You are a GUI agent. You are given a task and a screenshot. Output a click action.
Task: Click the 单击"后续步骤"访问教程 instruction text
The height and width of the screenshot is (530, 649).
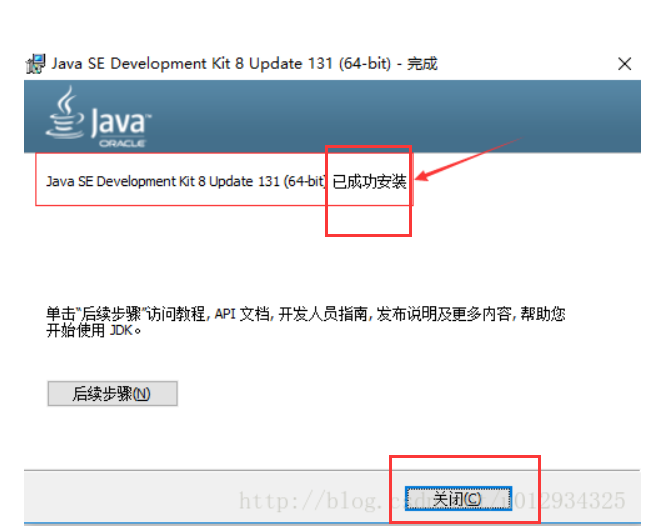pyautogui.click(x=126, y=314)
